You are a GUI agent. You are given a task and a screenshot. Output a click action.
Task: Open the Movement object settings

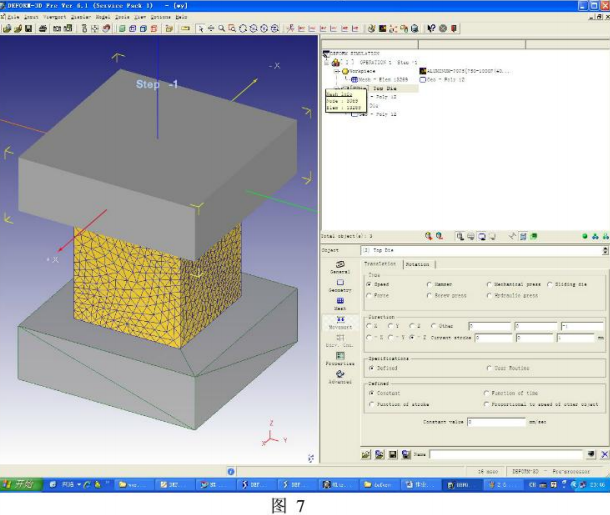[x=340, y=322]
